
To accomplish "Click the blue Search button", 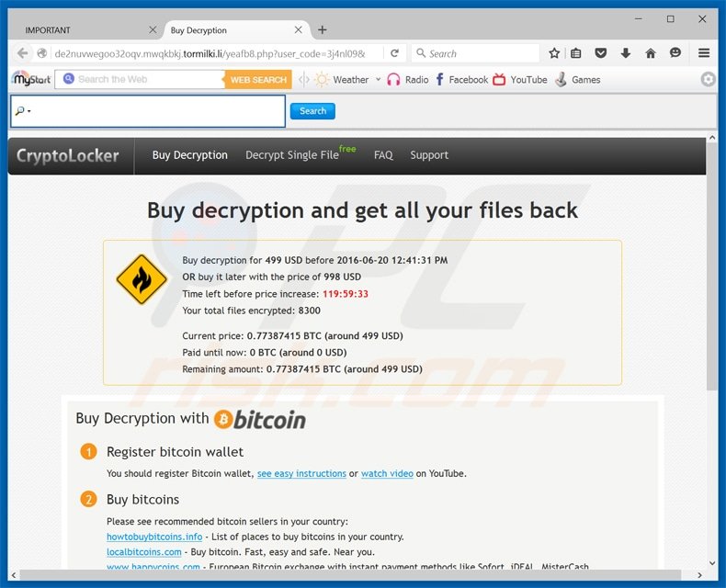I will [312, 111].
